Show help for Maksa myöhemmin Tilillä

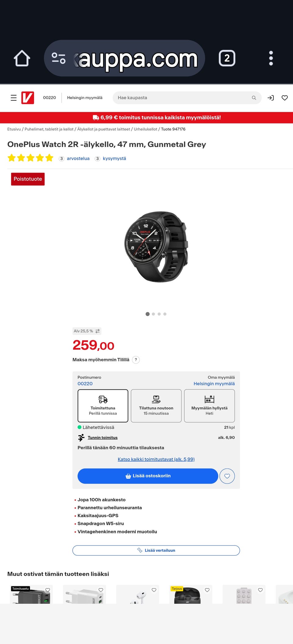[136, 360]
